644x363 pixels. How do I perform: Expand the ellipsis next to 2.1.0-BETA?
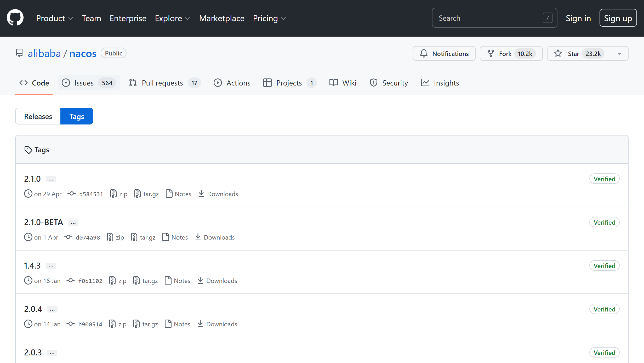click(x=73, y=223)
